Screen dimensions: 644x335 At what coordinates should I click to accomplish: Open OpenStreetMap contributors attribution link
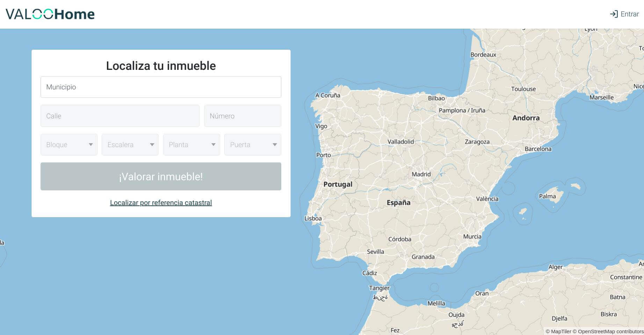tap(608, 332)
